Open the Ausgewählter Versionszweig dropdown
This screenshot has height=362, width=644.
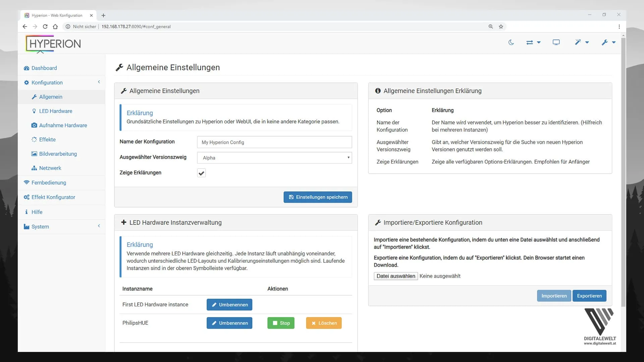click(274, 158)
